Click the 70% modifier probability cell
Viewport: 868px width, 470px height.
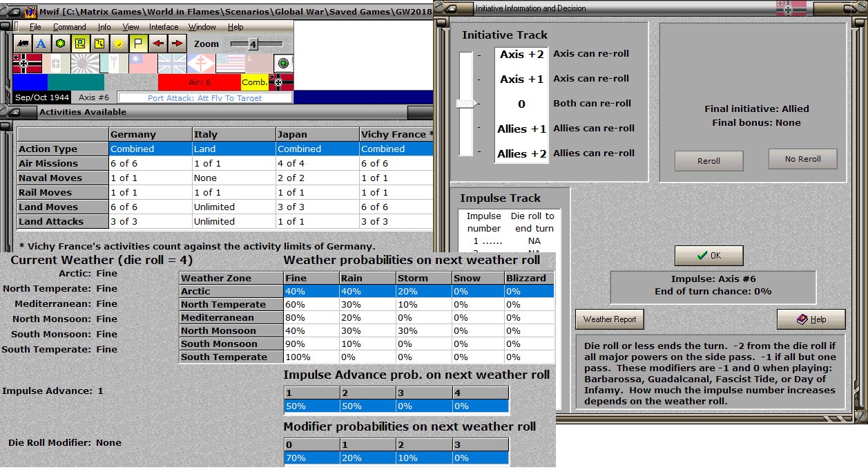pos(311,458)
